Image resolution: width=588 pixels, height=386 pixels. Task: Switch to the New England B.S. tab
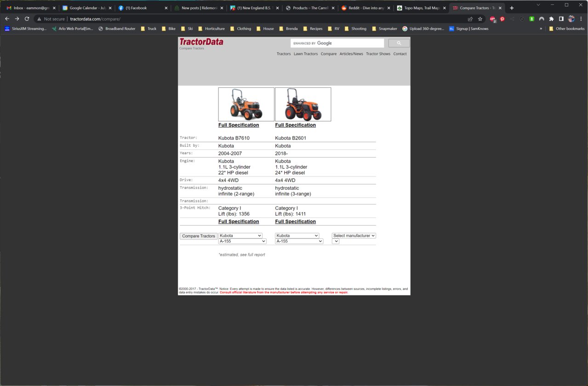click(254, 8)
